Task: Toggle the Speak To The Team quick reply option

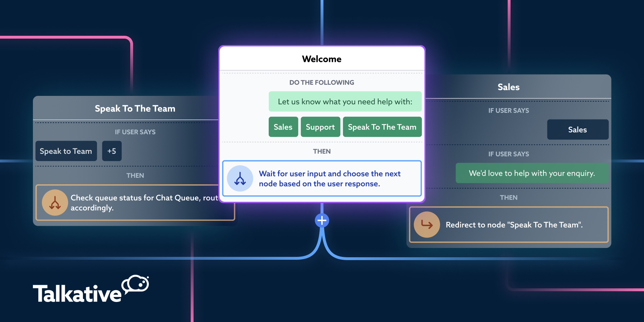Action: pyautogui.click(x=382, y=127)
